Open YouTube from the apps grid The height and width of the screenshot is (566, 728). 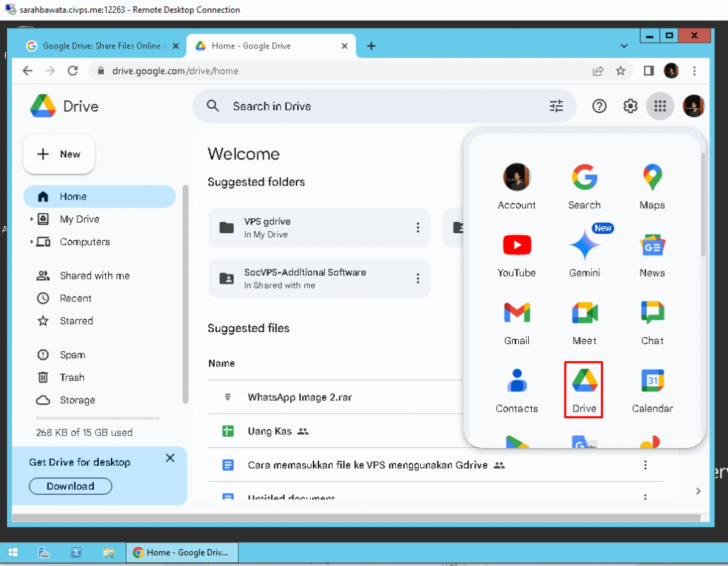516,255
